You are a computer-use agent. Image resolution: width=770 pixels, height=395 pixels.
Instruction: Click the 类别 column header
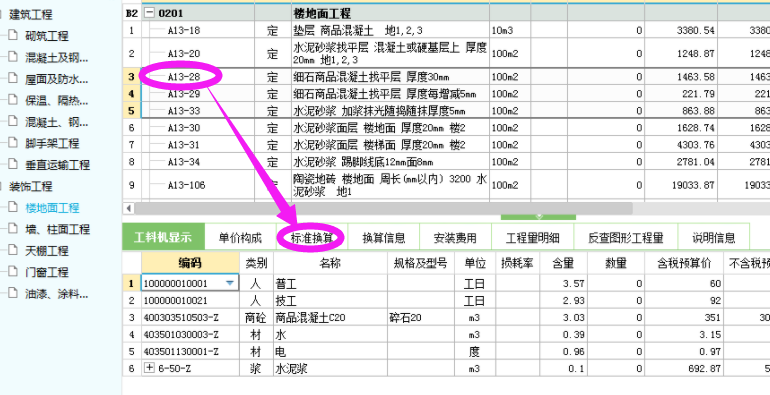pos(256,263)
